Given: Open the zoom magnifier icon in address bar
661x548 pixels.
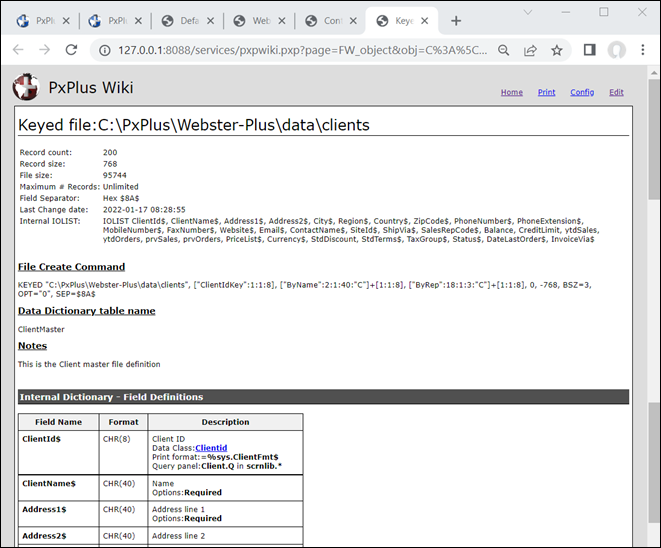Looking at the screenshot, I should coord(503,51).
